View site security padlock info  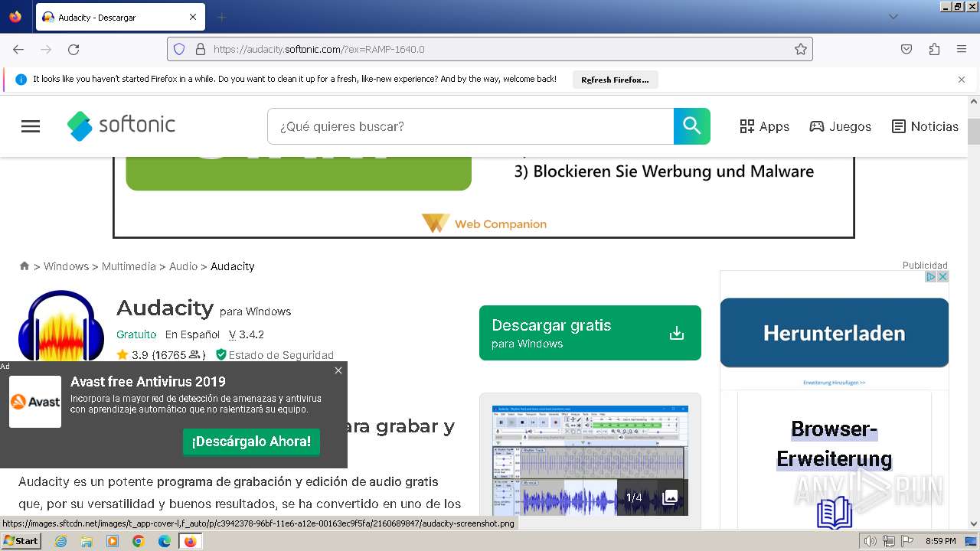201,49
